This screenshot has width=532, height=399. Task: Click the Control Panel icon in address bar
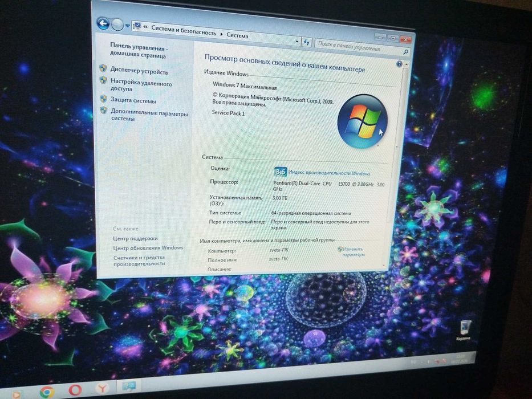[137, 26]
